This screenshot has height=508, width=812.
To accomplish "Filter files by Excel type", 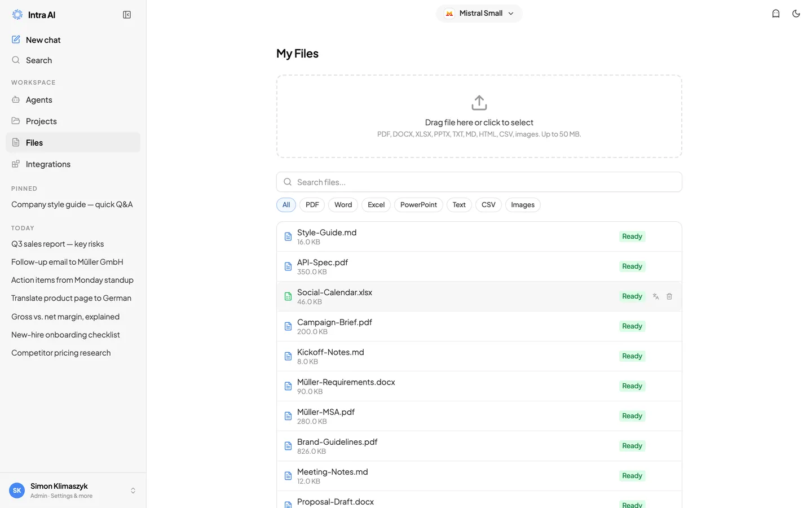I will [x=376, y=205].
